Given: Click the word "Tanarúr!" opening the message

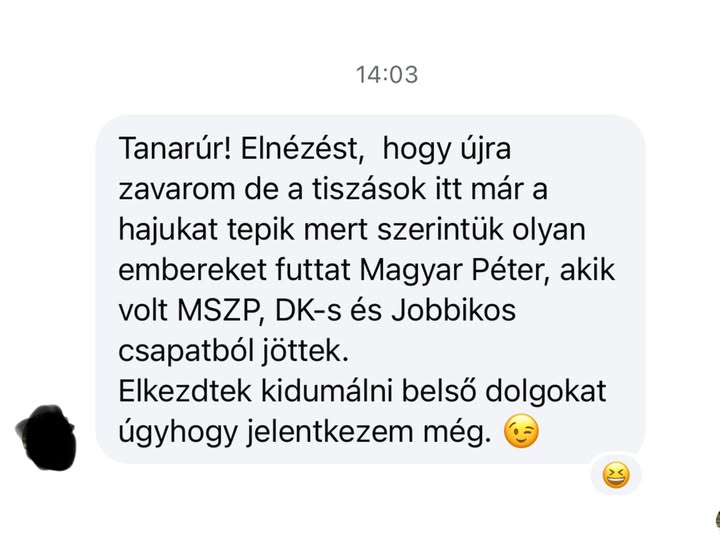Looking at the screenshot, I should click(175, 148).
